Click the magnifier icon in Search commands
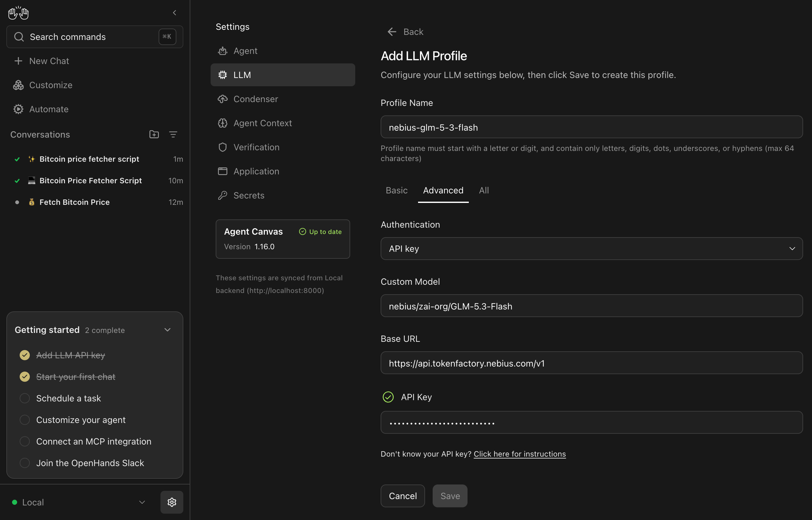This screenshot has height=520, width=812. click(19, 36)
